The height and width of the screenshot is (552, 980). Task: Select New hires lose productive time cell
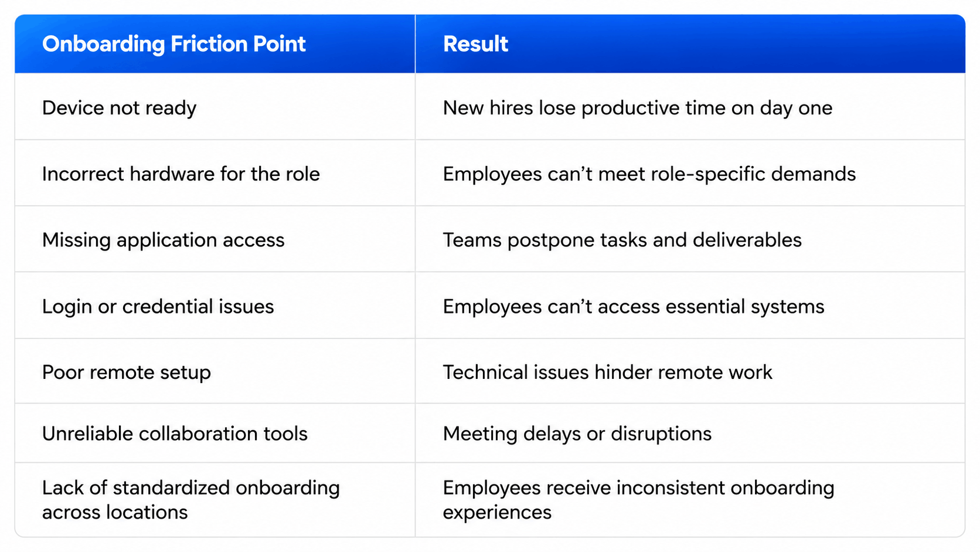690,107
